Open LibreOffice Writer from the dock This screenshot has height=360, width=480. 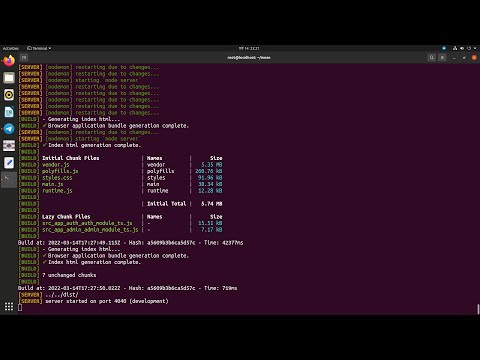[x=9, y=112]
